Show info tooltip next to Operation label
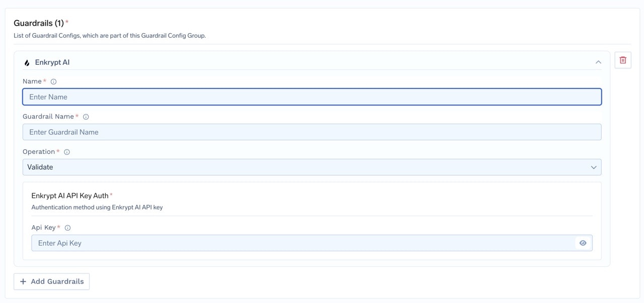 coord(67,152)
